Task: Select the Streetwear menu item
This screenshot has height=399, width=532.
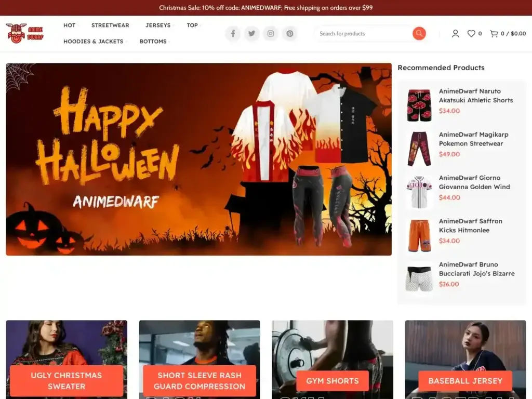Action: click(x=110, y=25)
